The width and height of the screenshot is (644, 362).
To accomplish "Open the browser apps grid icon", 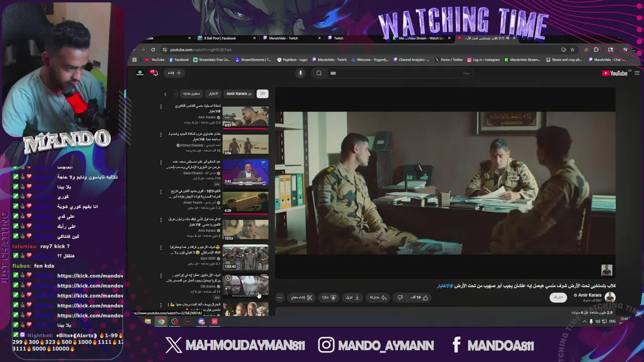I will (134, 60).
